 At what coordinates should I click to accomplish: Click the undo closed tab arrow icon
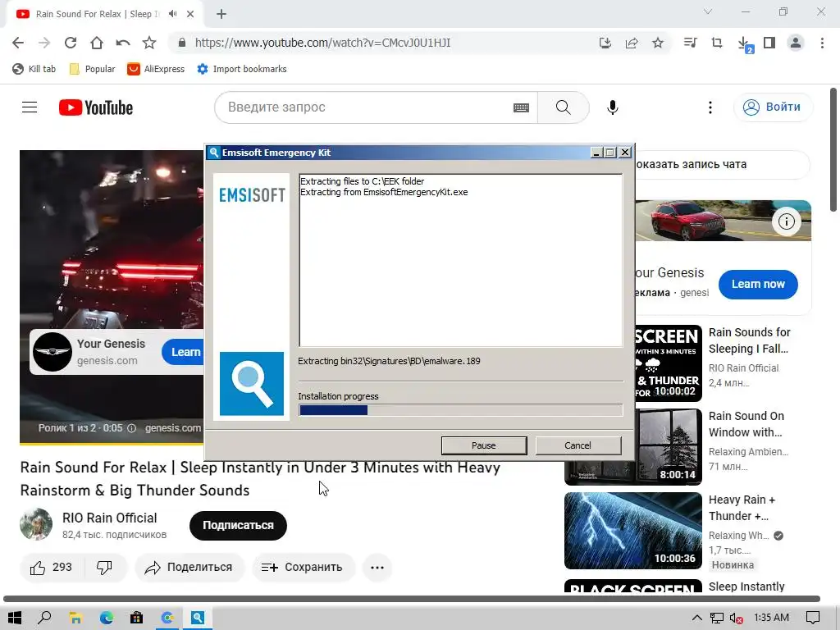[x=123, y=43]
